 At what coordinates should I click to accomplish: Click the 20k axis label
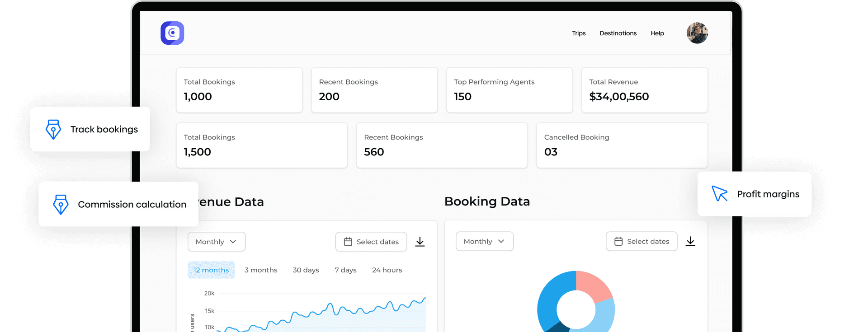pos(209,293)
